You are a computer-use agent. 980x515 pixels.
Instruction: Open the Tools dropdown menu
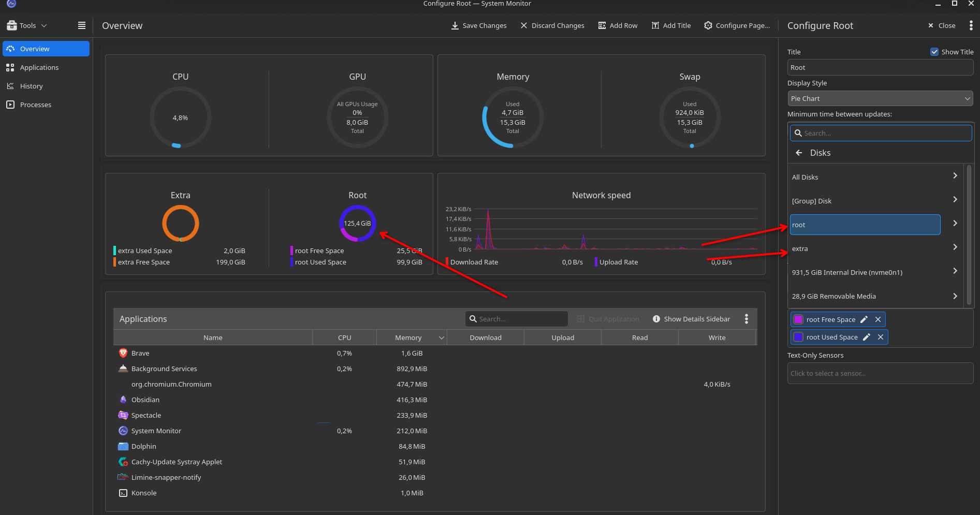click(27, 25)
